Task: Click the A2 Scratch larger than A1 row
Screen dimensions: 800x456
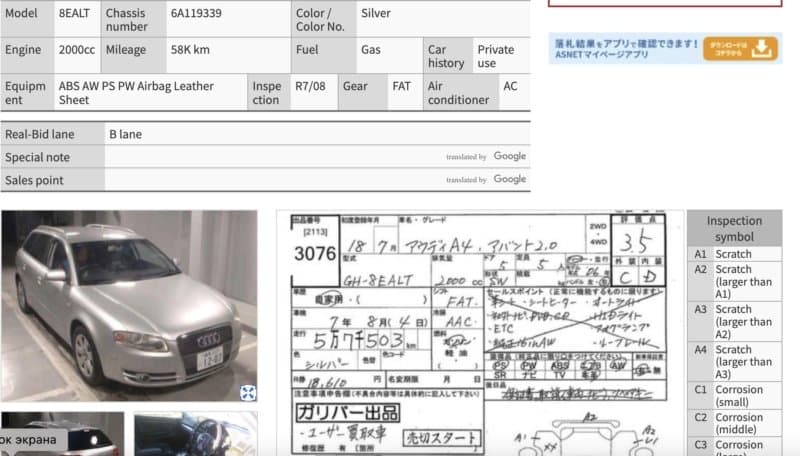Action: click(x=734, y=282)
